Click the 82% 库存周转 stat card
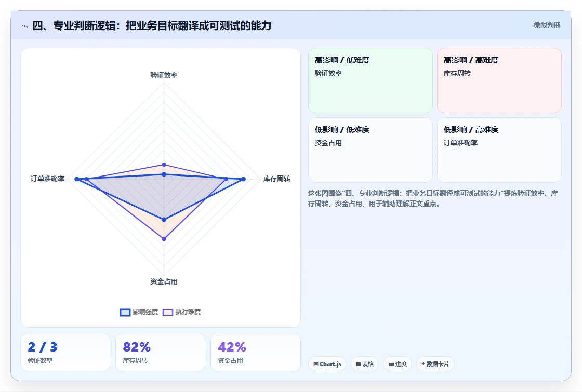Viewport: 582px width, 392px height. click(x=160, y=352)
